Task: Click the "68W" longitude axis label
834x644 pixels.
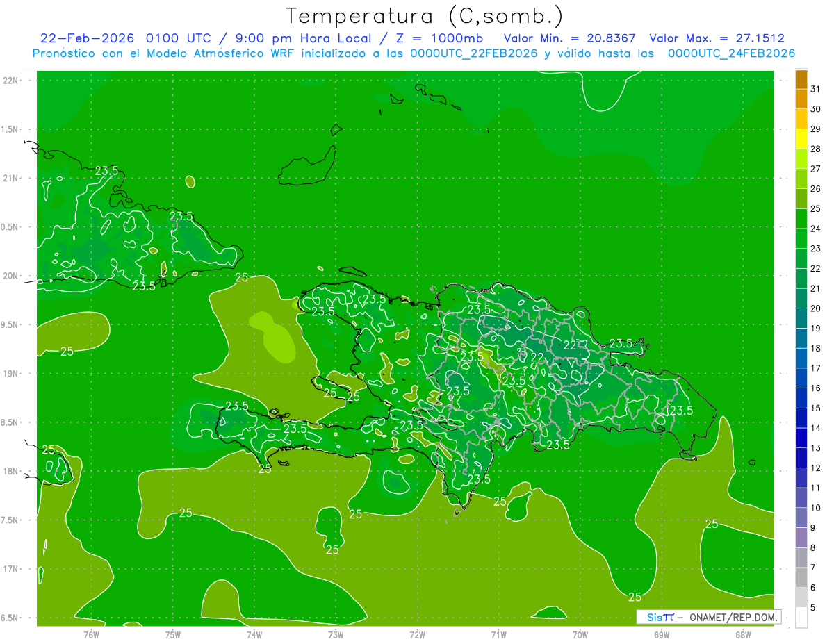Action: click(x=743, y=635)
